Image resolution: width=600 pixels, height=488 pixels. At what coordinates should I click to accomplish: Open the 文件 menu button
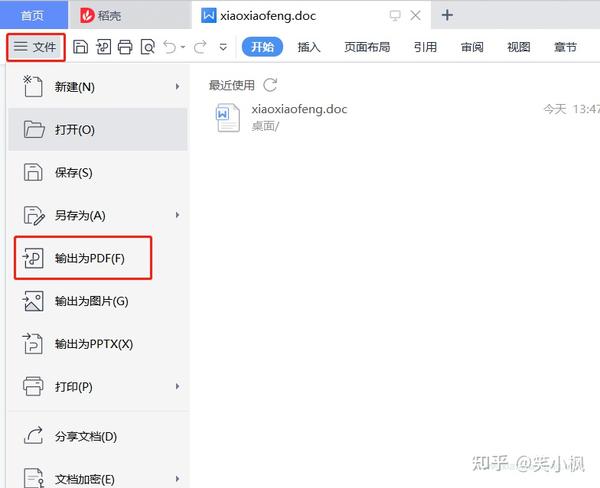coord(36,47)
